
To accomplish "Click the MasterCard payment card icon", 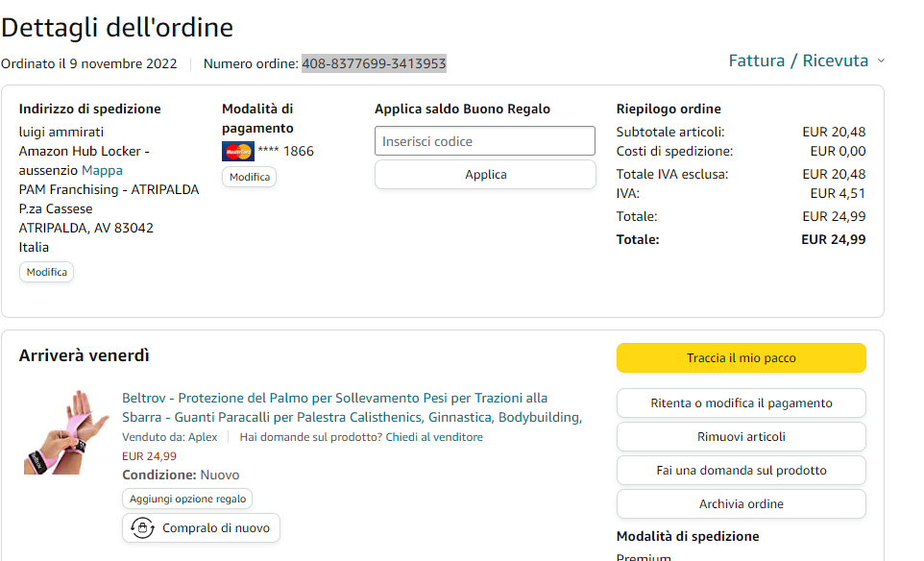I will (237, 151).
